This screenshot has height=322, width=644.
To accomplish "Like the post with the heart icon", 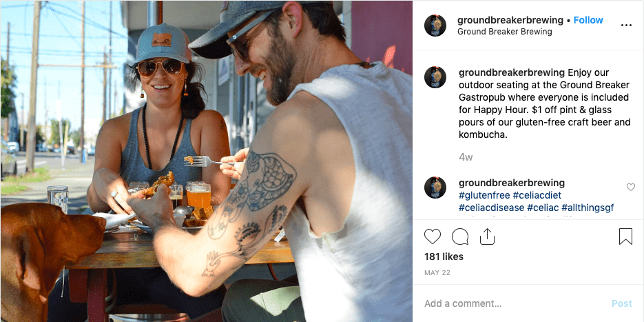I will point(432,237).
